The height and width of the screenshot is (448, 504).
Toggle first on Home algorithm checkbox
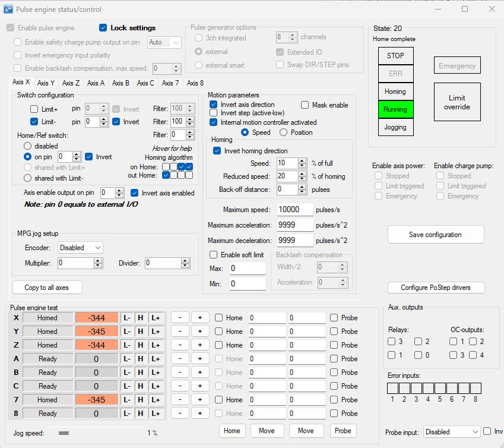point(166,166)
